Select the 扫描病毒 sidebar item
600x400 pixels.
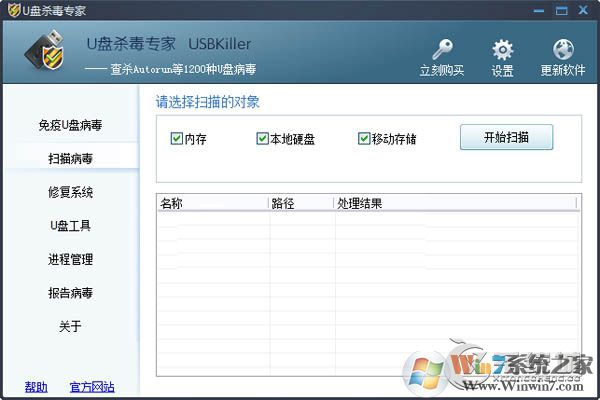click(70, 158)
